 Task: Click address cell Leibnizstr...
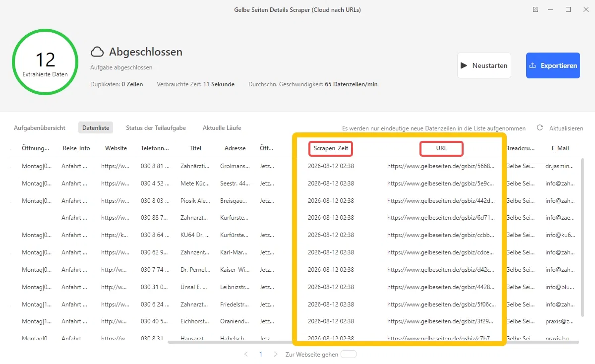click(235, 287)
